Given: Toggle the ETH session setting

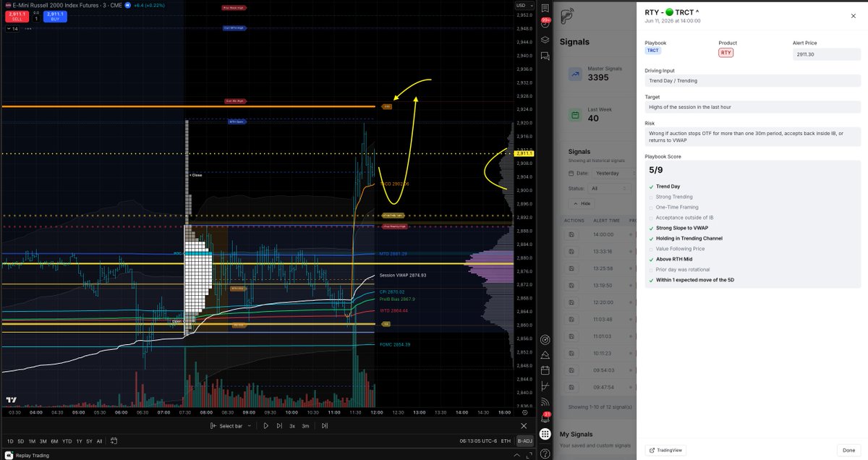Looking at the screenshot, I should [506, 440].
